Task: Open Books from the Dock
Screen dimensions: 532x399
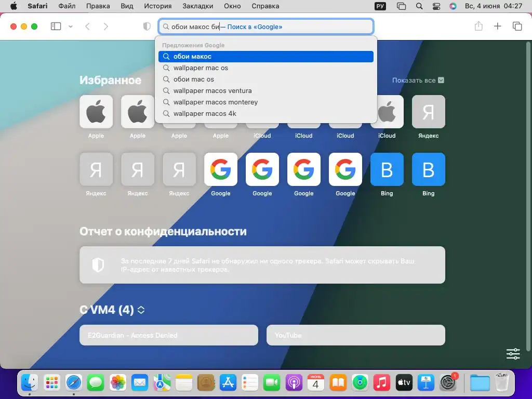Action: [338, 383]
